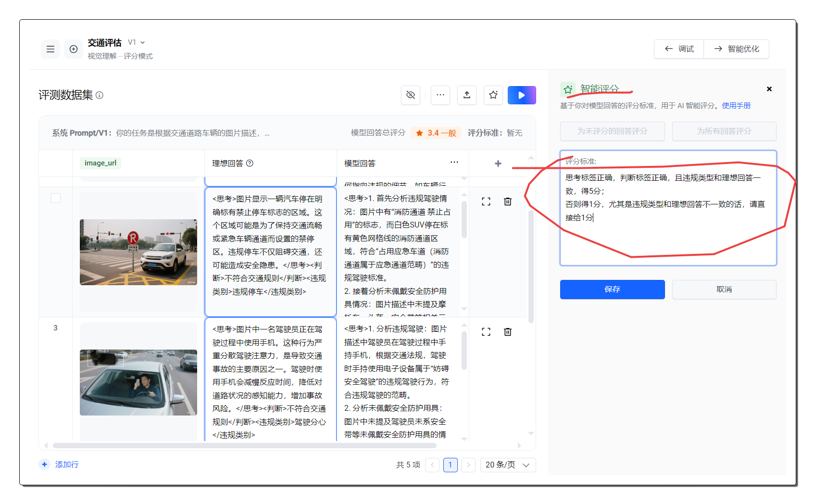Click the upload/export icon
Viewport: 815px width, 504px height.
pos(467,95)
